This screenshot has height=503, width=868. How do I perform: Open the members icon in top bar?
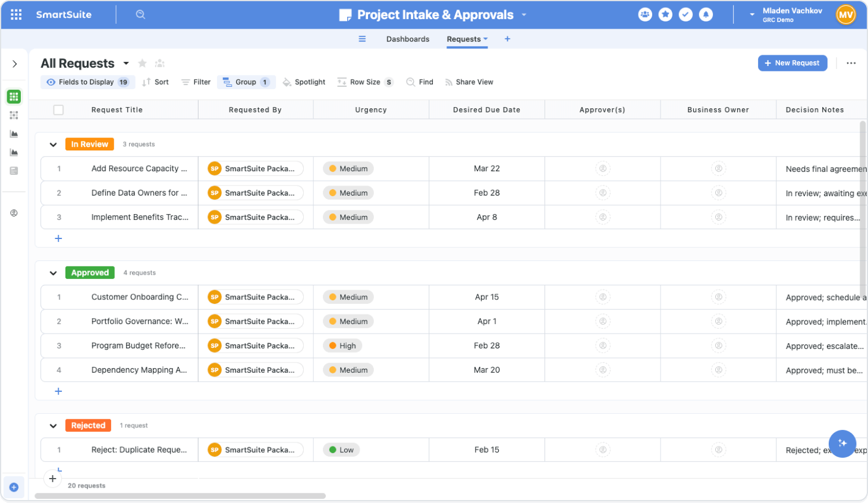tap(645, 15)
